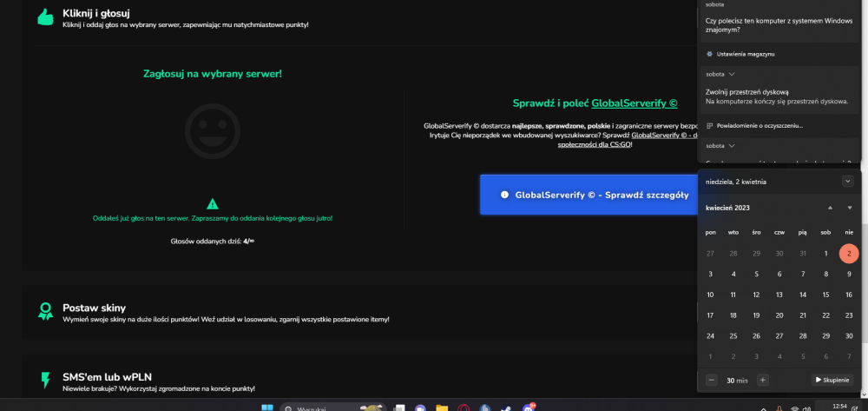Open the GlobalServerify © link in the green heading
Screen dimensions: 868x411
click(x=635, y=103)
